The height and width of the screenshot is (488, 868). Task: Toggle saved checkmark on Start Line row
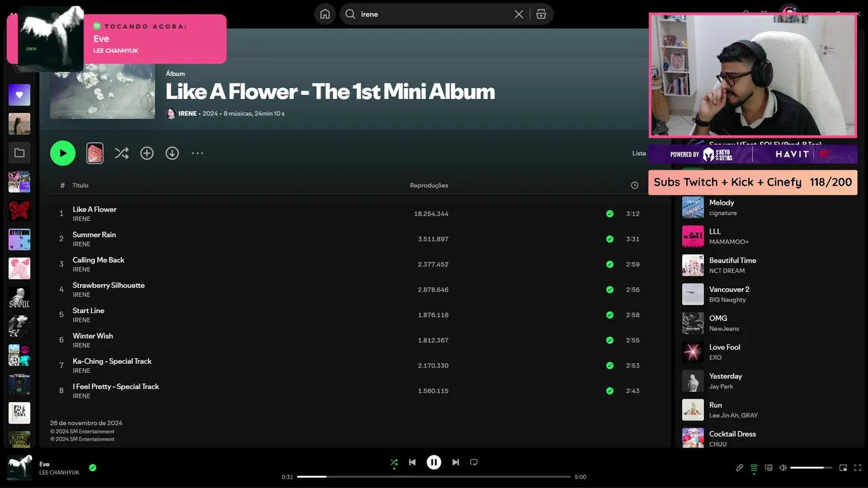click(x=610, y=315)
